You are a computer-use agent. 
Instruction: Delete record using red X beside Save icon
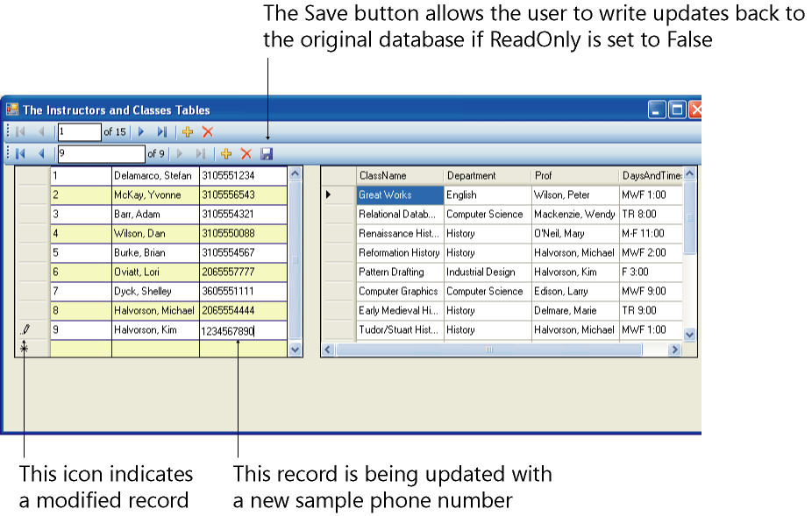coord(246,154)
